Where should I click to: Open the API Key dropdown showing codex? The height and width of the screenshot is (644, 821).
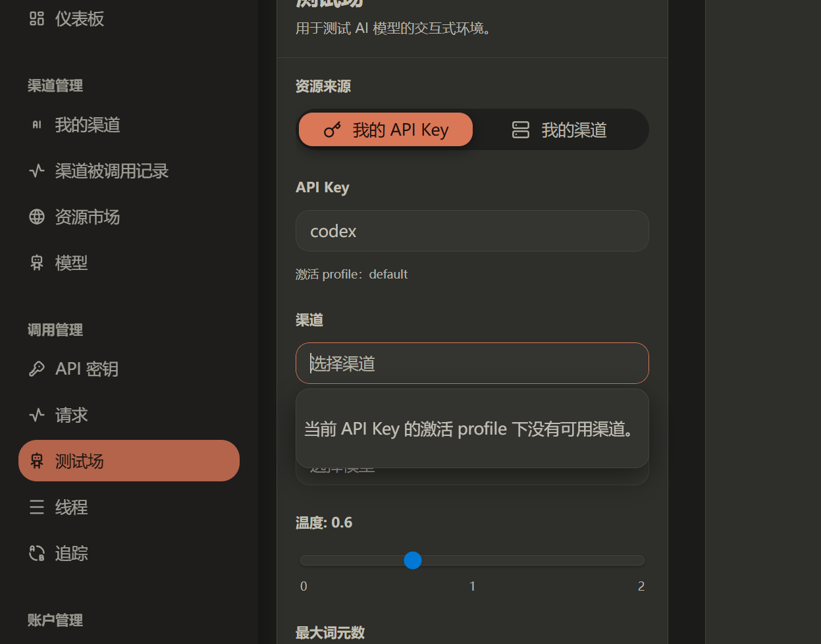472,230
